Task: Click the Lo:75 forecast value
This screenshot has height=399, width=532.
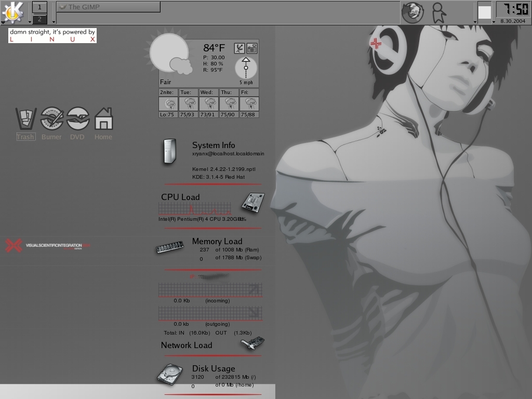Action: click(x=167, y=115)
